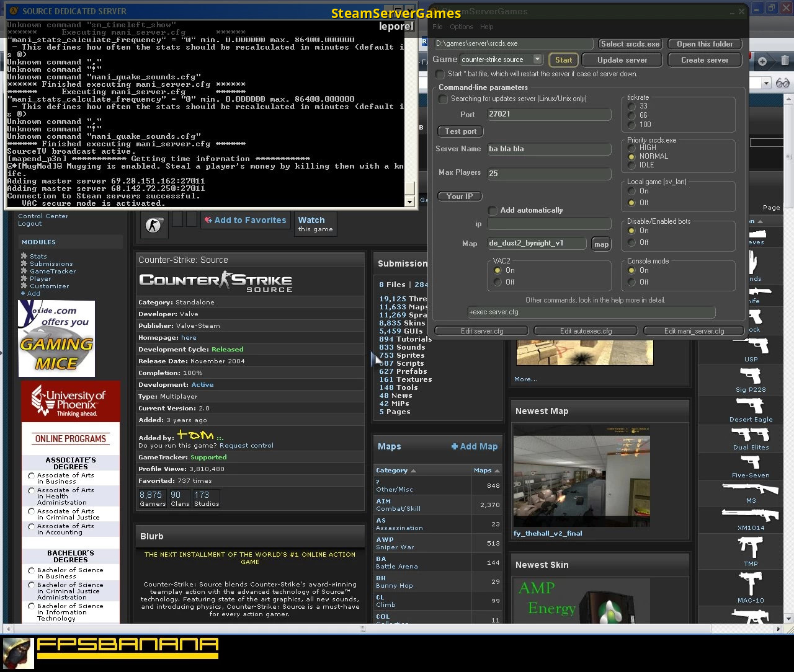Image resolution: width=794 pixels, height=672 pixels.
Task: Select the Five-Seven pistol icon
Action: coord(751,462)
